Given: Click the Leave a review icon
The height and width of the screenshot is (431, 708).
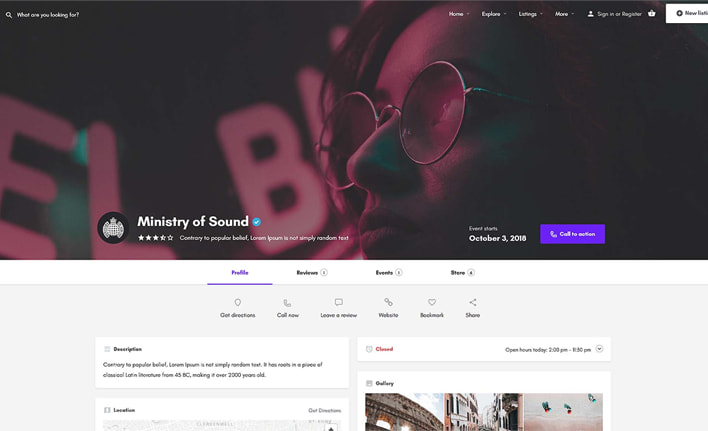Looking at the screenshot, I should tap(339, 302).
